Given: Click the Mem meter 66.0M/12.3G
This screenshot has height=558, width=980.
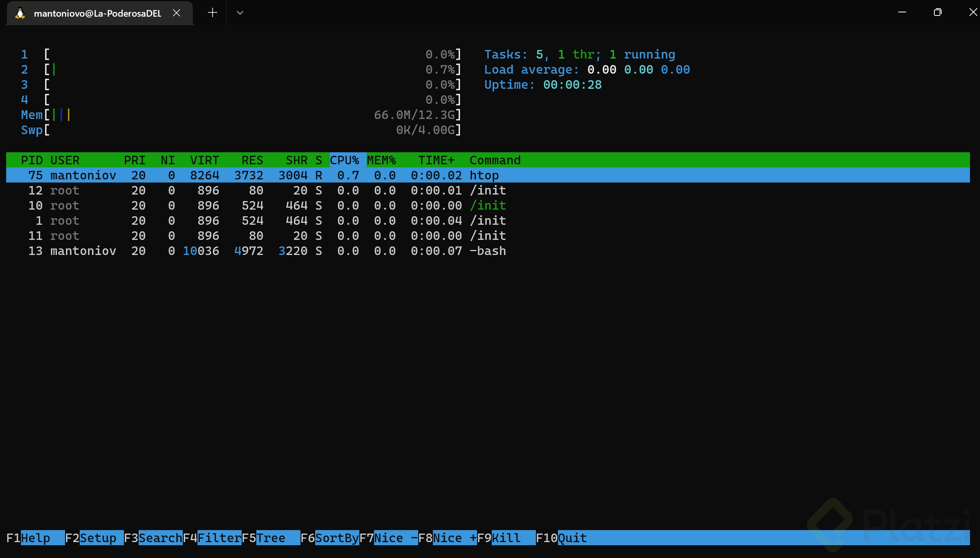Looking at the screenshot, I should [x=241, y=115].
